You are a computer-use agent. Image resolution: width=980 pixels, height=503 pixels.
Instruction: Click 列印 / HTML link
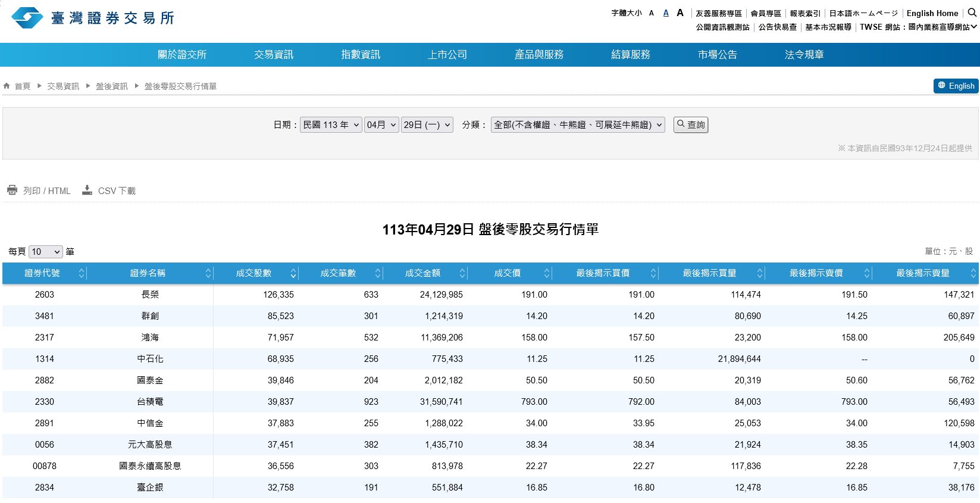click(x=47, y=191)
